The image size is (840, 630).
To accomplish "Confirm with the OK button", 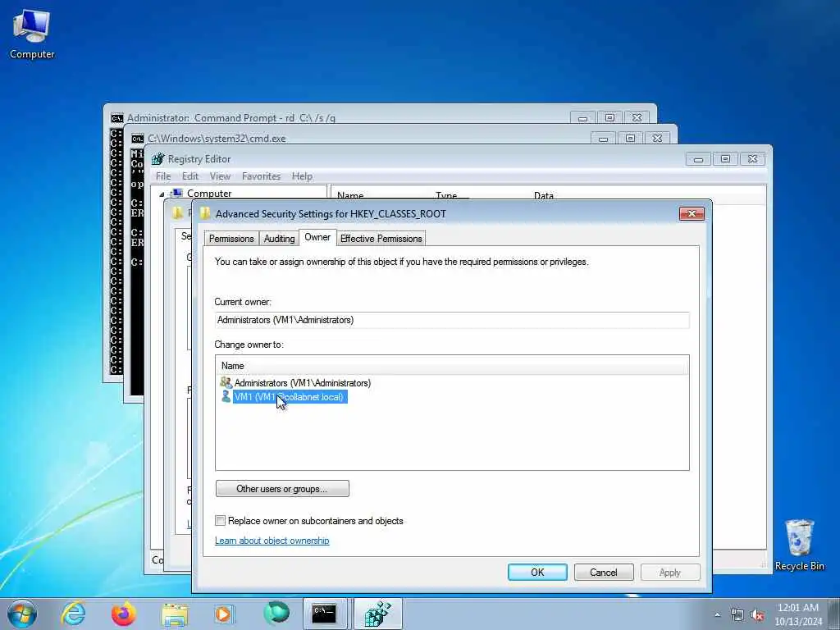I will tap(537, 572).
